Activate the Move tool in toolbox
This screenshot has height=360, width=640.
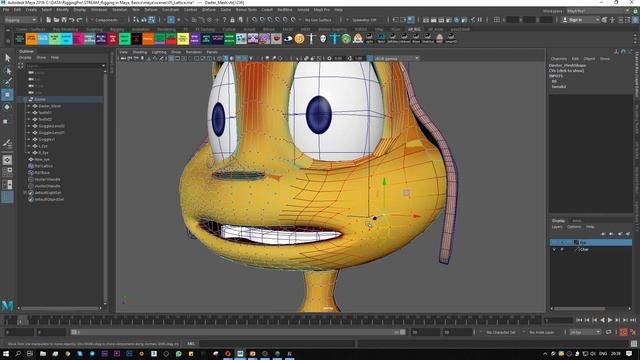[x=7, y=95]
